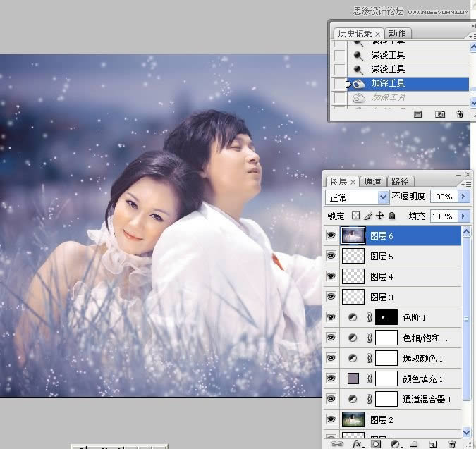Hide the 颜色填充 1 layer eye
Screen dimensions: 476x449
click(331, 379)
